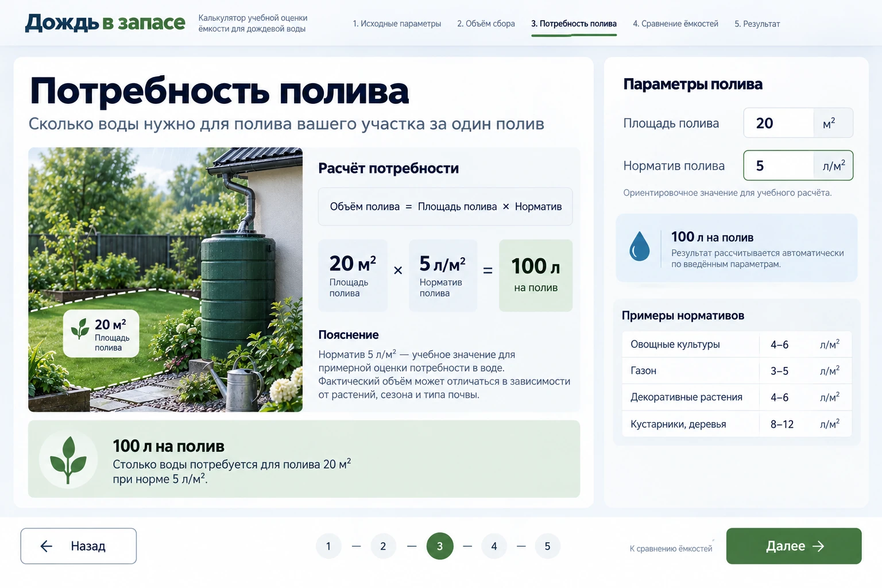Jump to step 2 in the pager
The height and width of the screenshot is (588, 882).
pyautogui.click(x=383, y=546)
